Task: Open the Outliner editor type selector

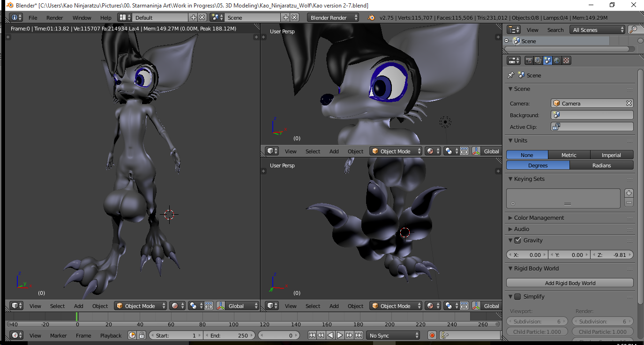Action: pos(514,30)
